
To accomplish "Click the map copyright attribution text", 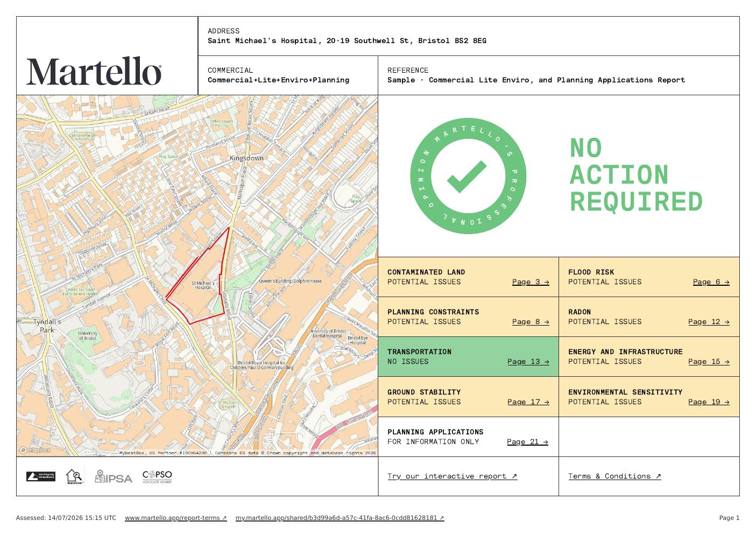I will (x=248, y=453).
